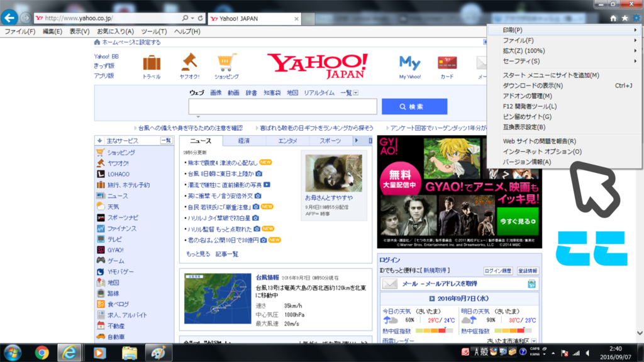The image size is (644, 362).
Task: Close the Yahoo! JAPAN tab
Action: [296, 18]
